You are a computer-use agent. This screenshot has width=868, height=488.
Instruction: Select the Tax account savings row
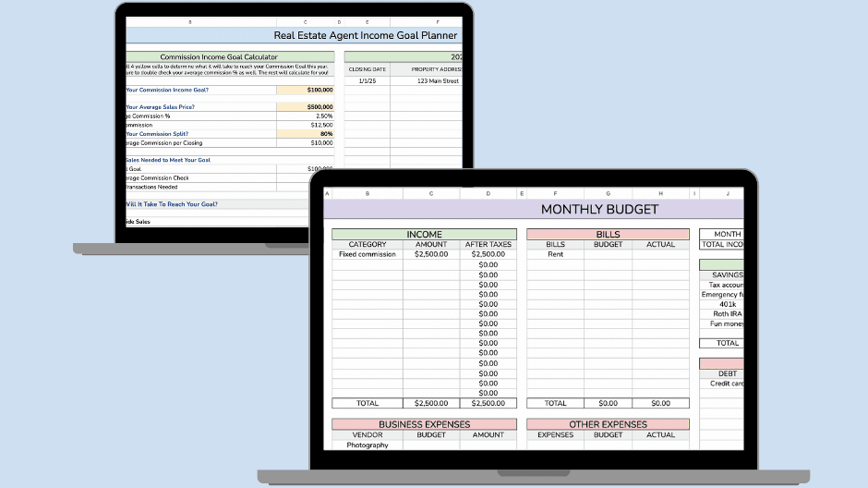722,285
